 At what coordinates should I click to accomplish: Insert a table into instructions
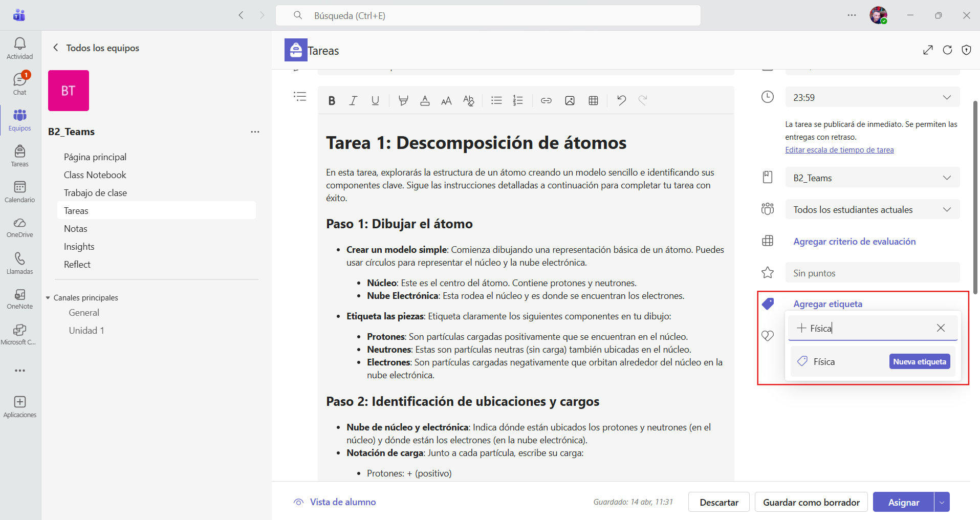(x=593, y=101)
